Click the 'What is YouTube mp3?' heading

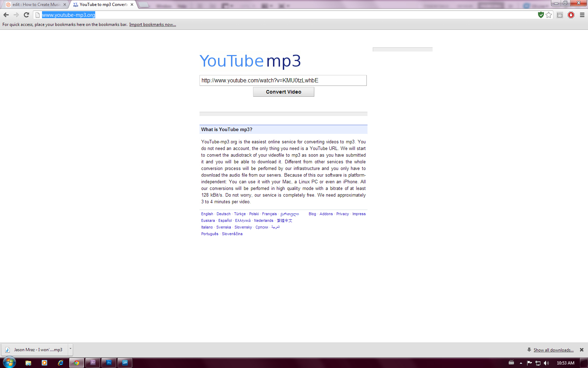click(227, 129)
